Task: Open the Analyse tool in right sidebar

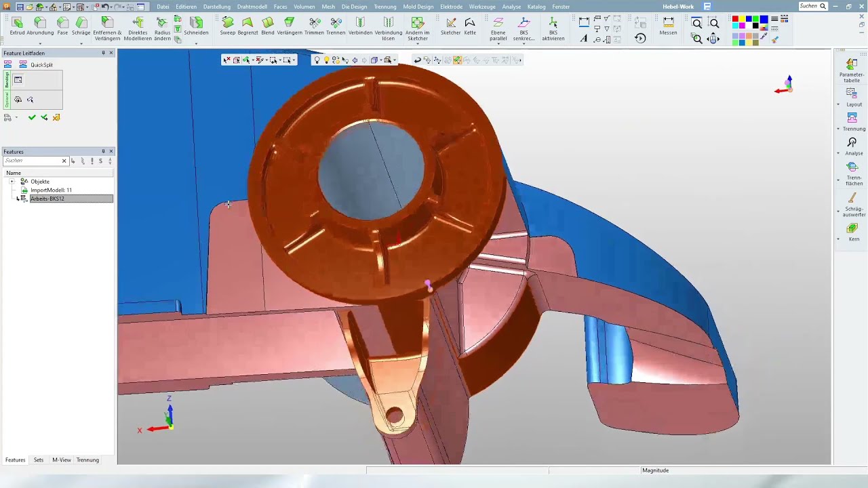Action: coord(853,146)
